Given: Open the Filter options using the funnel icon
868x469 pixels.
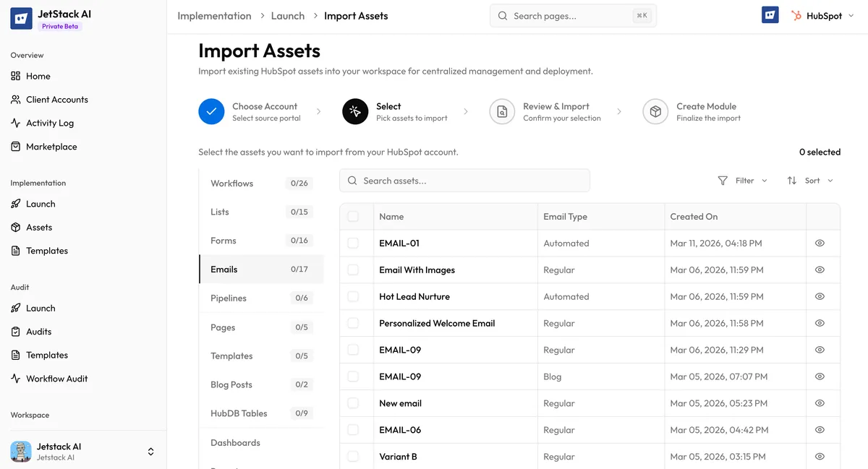Looking at the screenshot, I should [722, 180].
